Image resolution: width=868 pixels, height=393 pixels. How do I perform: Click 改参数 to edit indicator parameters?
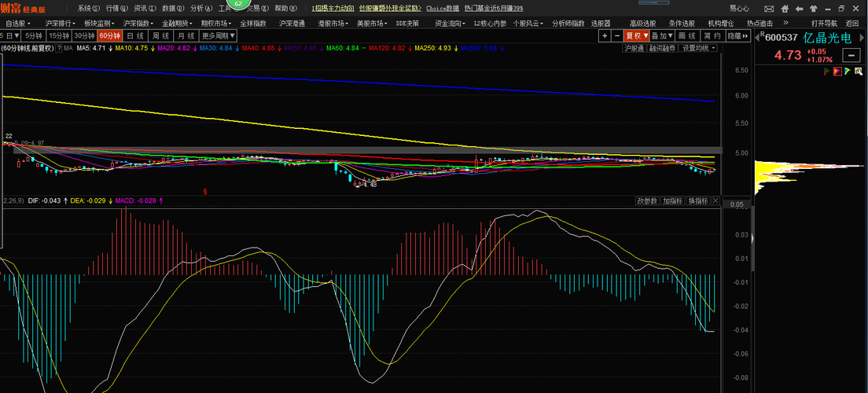(647, 201)
